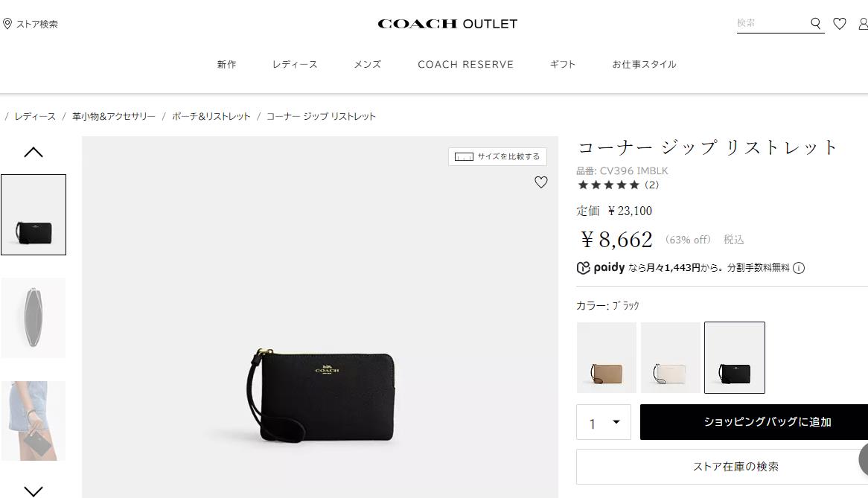Click ショッピングバッグに追加 button
This screenshot has height=498, width=868.
coord(754,422)
